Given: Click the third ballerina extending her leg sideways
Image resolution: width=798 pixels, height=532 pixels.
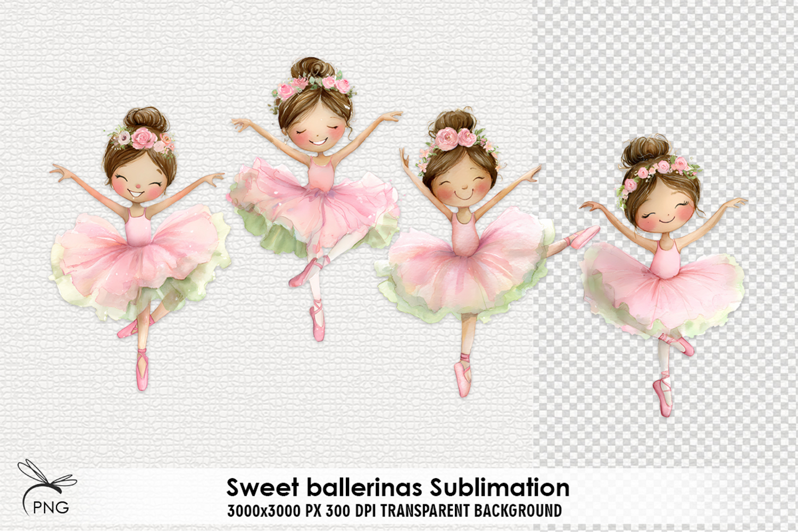Looking at the screenshot, I should [x=487, y=253].
